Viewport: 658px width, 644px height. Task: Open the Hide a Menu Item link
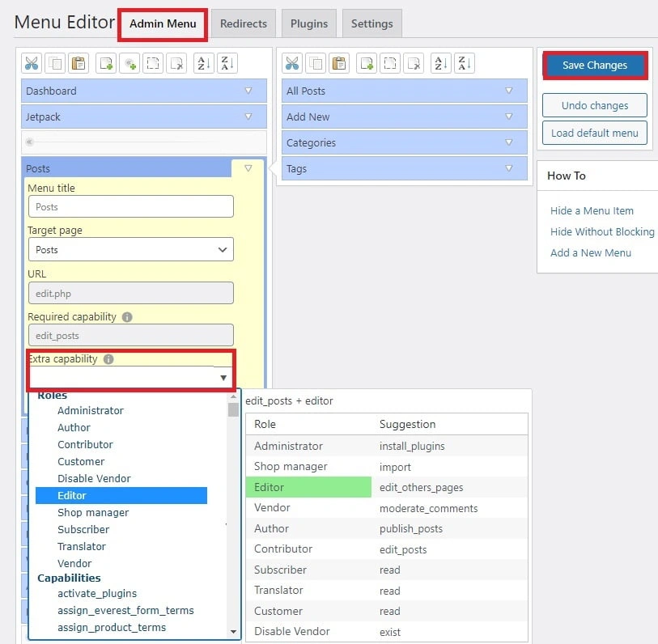592,210
